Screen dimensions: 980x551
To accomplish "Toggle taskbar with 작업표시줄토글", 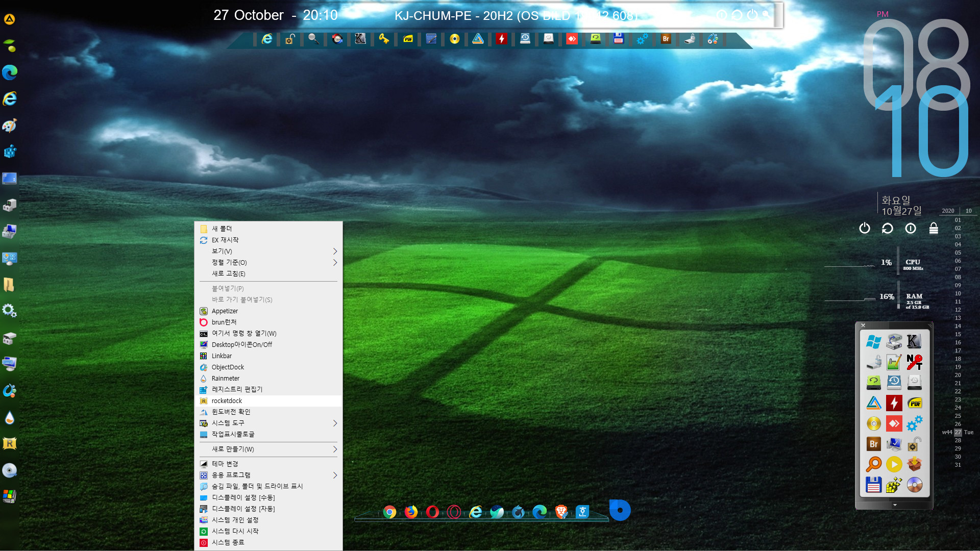I will pyautogui.click(x=268, y=434).
